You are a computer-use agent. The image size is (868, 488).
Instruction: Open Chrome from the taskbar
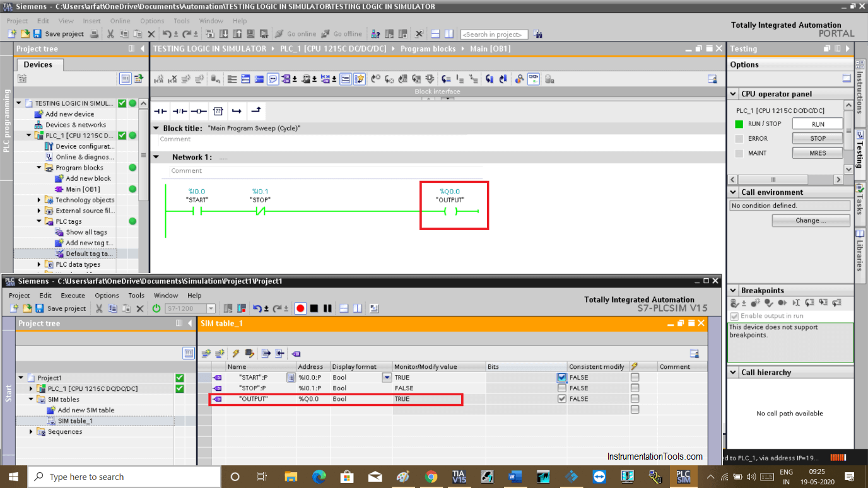(431, 477)
